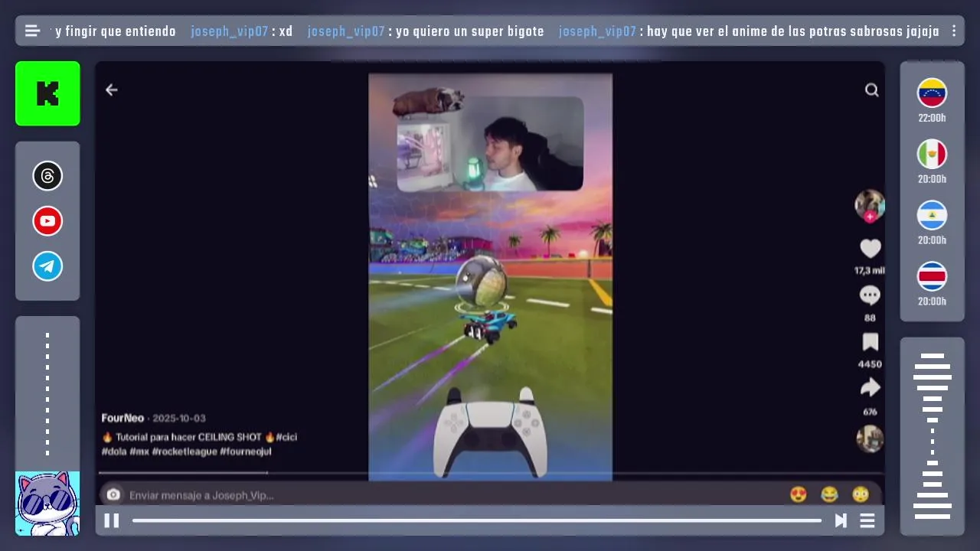Click the webcam overlay in the video

[490, 143]
